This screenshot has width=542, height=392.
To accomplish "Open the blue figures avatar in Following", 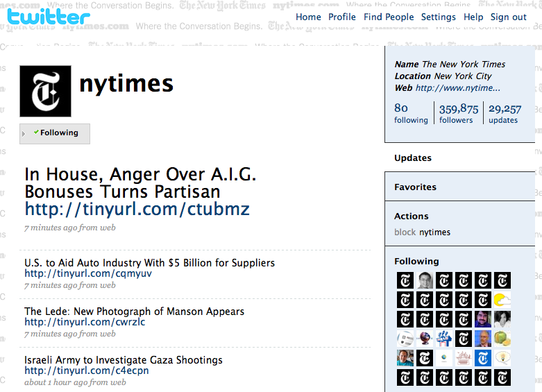I will click(444, 339).
